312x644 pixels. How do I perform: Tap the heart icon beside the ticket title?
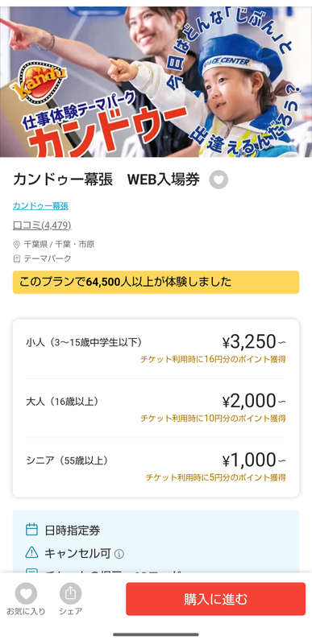(x=218, y=180)
